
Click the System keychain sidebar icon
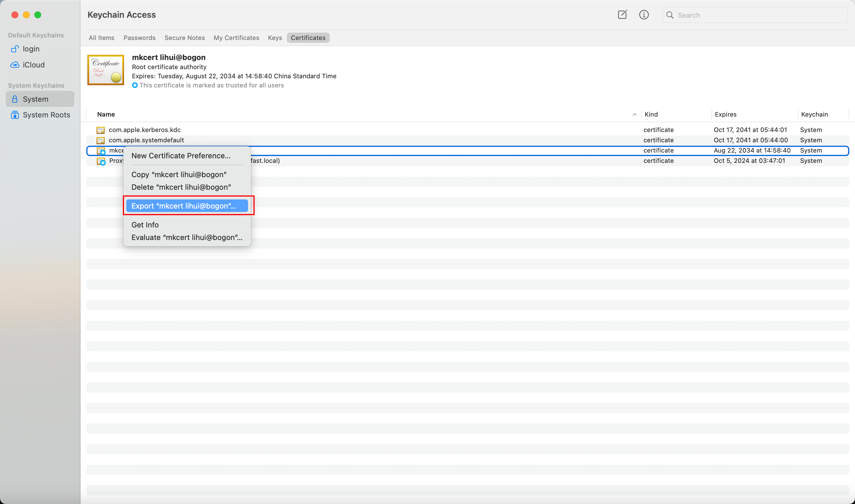pos(14,98)
